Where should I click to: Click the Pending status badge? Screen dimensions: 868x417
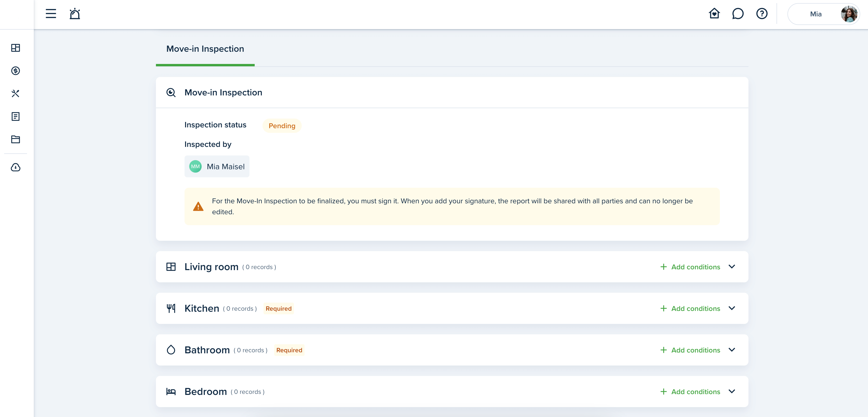[282, 126]
